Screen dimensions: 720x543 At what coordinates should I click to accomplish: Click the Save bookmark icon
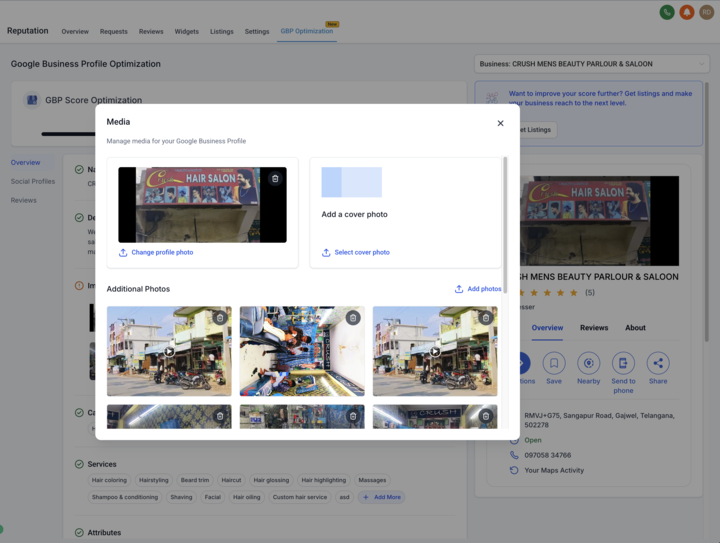coord(554,364)
